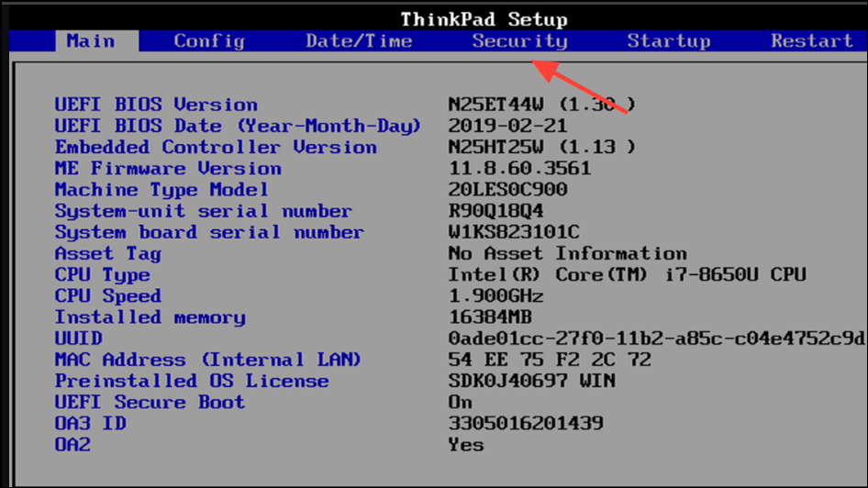The width and height of the screenshot is (868, 488).
Task: Open the Security tab
Action: coord(520,41)
